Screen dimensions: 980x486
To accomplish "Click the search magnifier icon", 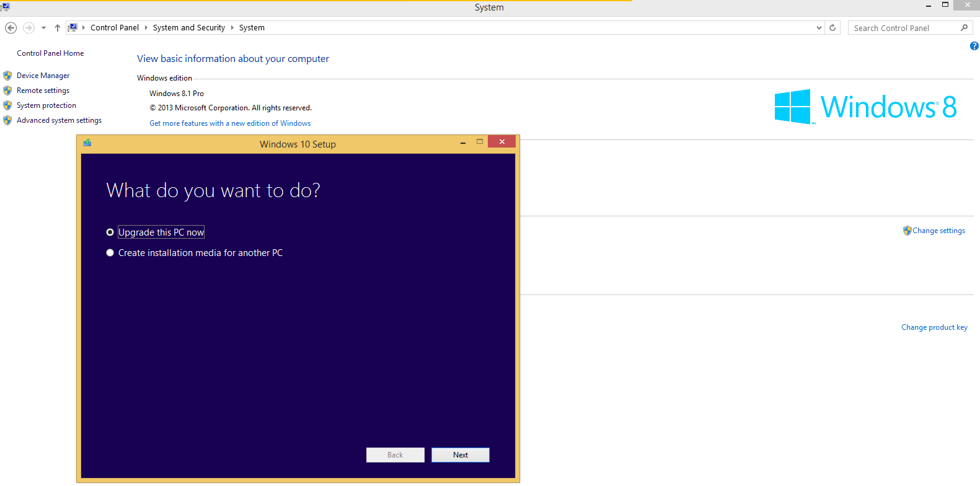I will tap(964, 28).
